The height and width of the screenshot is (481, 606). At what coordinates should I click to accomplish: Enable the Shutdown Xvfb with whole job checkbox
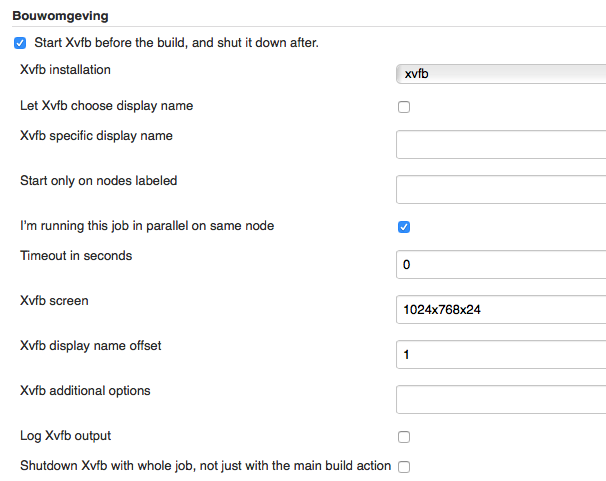[x=404, y=467]
